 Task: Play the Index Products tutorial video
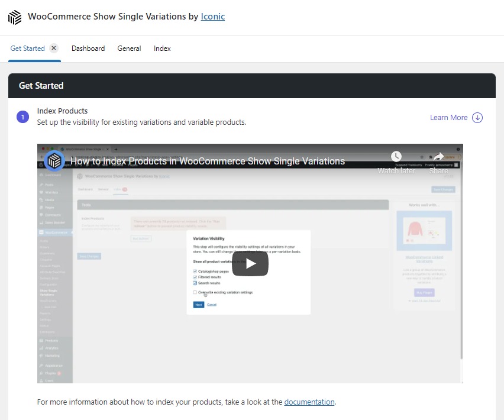[250, 264]
